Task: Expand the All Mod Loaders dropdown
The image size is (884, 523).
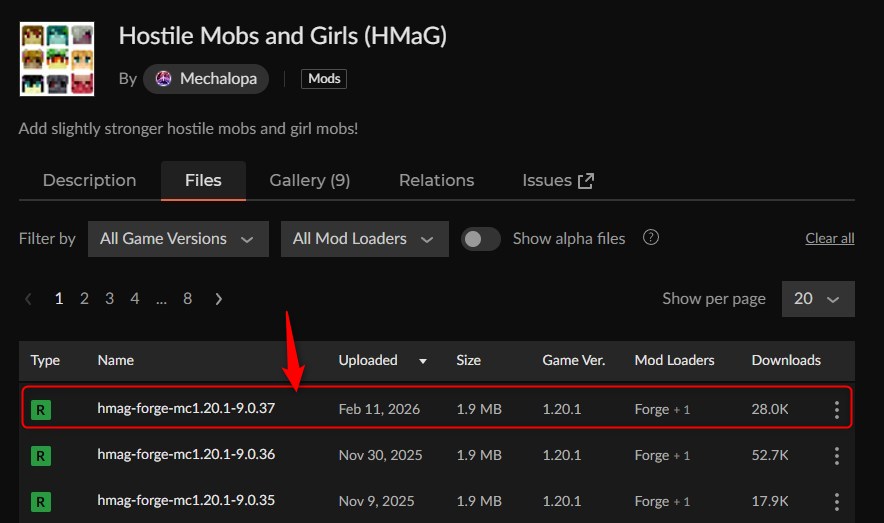Action: (365, 239)
